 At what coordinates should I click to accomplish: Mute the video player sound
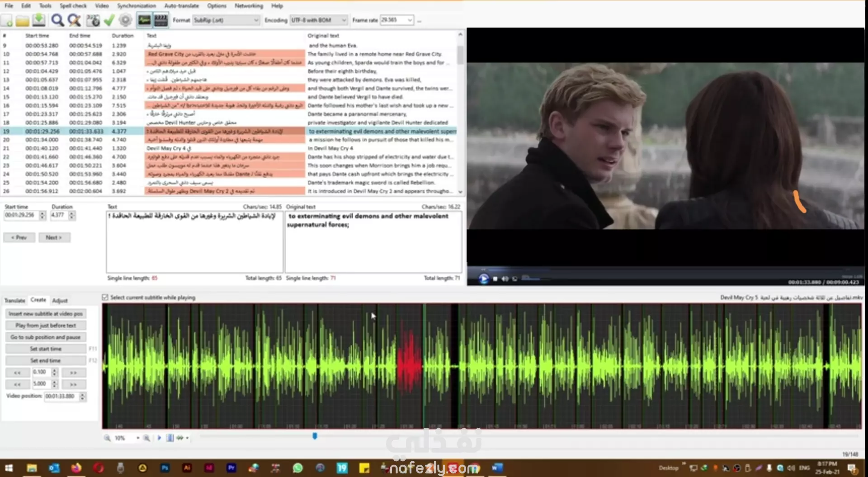click(505, 279)
